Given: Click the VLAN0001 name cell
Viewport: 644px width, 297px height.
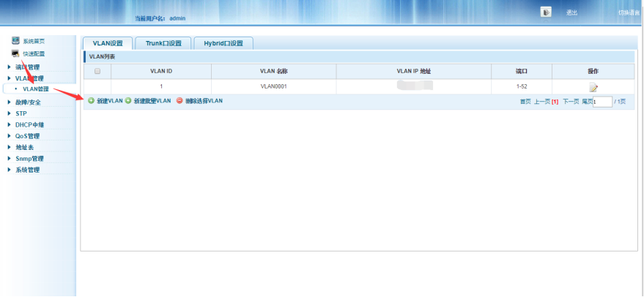Looking at the screenshot, I should (x=273, y=86).
